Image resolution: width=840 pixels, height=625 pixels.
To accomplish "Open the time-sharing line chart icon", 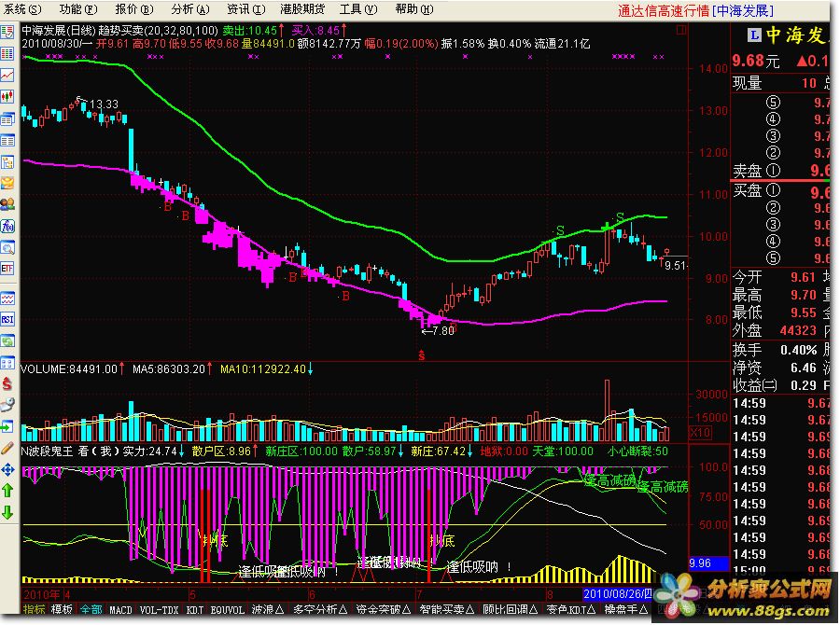I will tap(7, 76).
